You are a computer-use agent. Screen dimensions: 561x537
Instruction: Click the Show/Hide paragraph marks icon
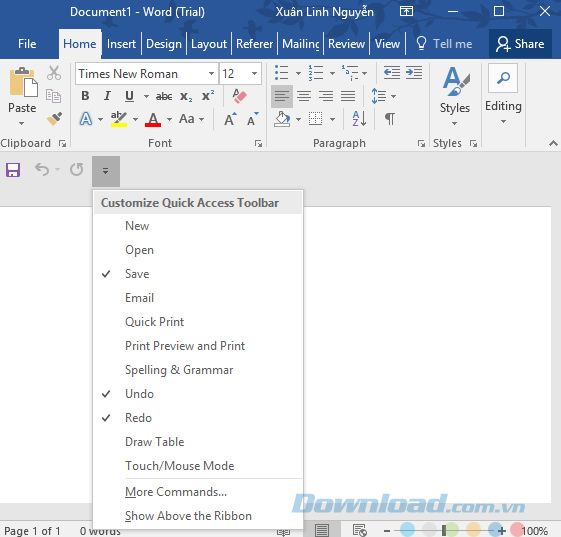390,119
